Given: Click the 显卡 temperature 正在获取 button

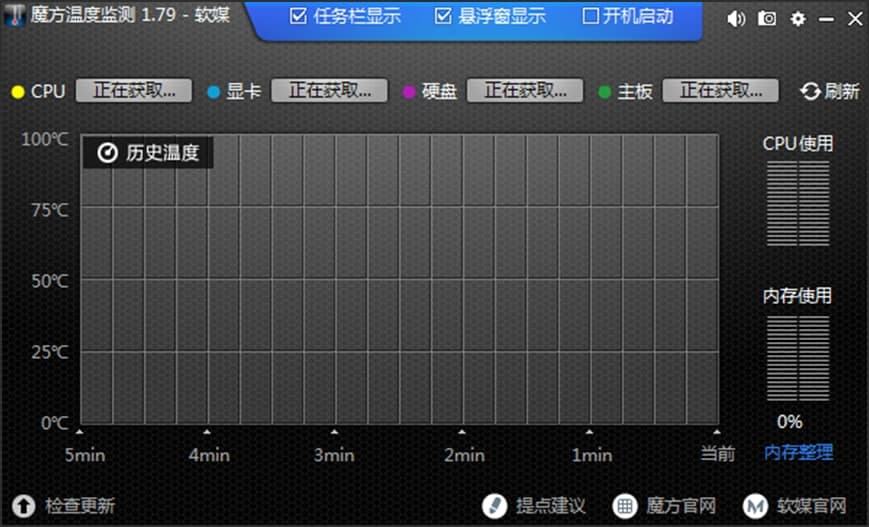Looking at the screenshot, I should pyautogui.click(x=330, y=90).
